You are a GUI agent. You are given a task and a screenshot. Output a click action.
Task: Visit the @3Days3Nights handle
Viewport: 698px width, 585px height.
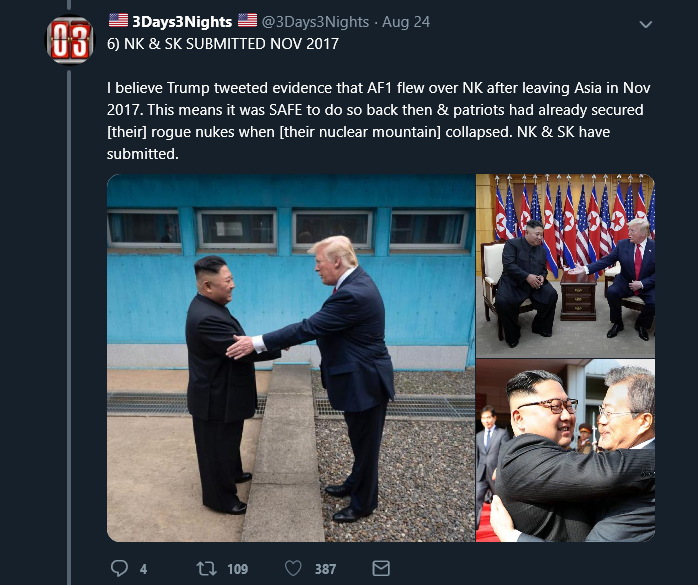(x=315, y=22)
